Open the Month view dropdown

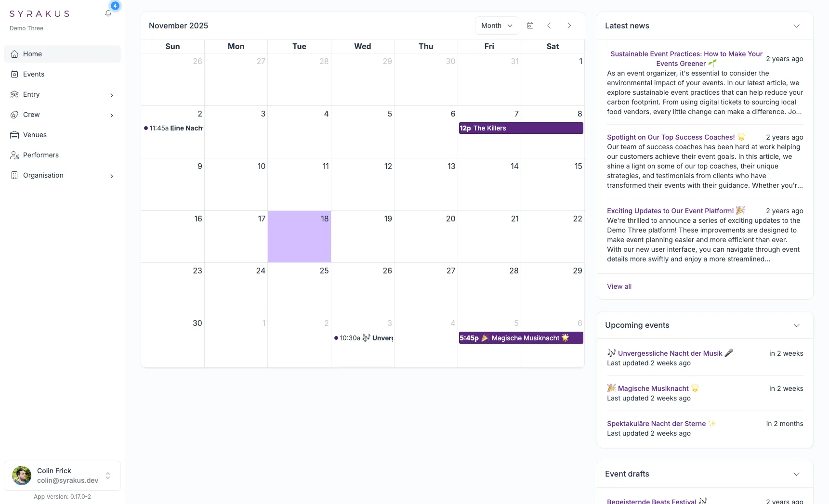click(x=497, y=26)
